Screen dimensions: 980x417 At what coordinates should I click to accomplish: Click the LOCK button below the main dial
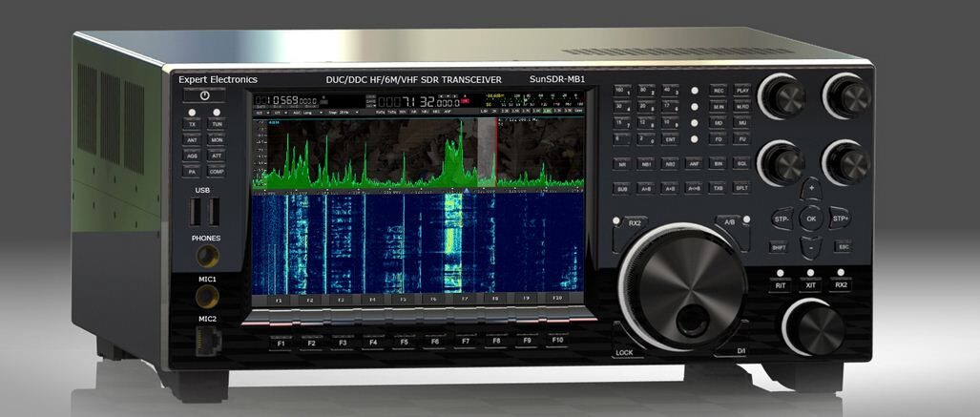[624, 352]
